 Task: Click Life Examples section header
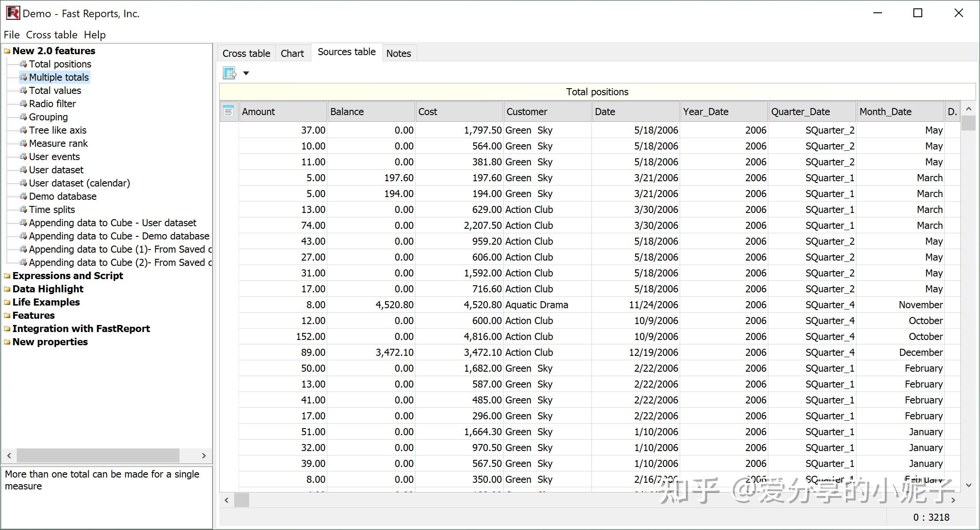(x=46, y=302)
